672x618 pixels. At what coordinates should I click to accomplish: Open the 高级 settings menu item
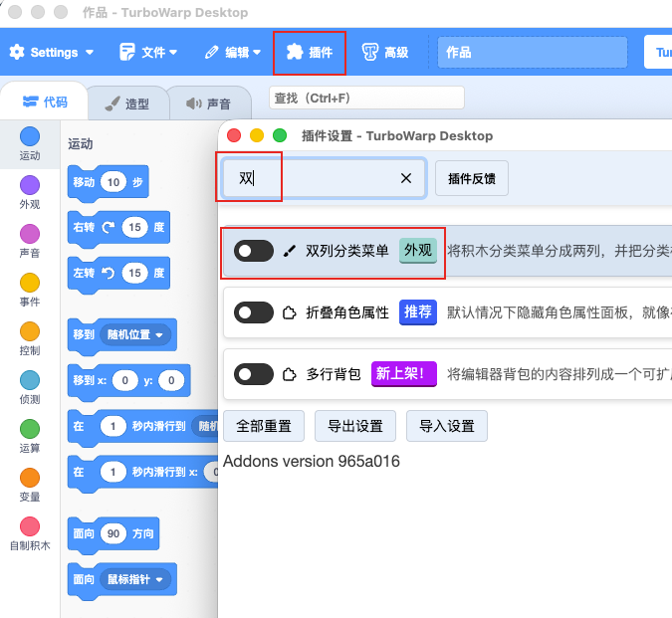[x=385, y=53]
